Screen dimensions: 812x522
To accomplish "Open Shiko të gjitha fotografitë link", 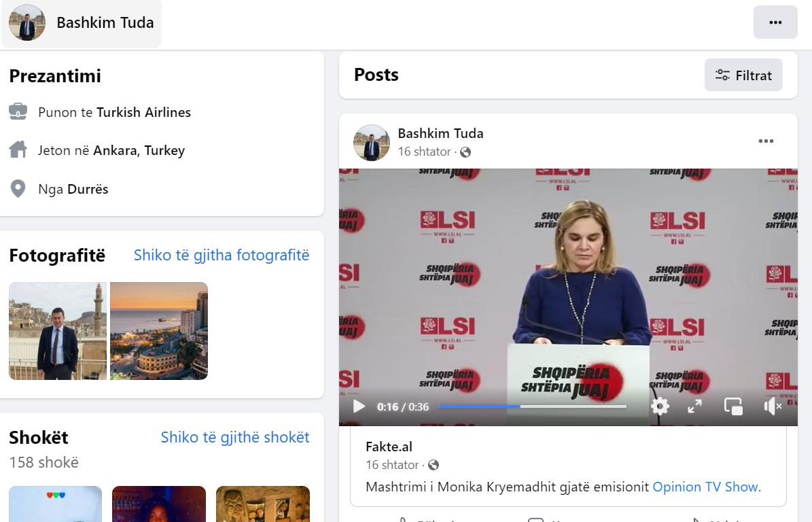I will pos(222,255).
